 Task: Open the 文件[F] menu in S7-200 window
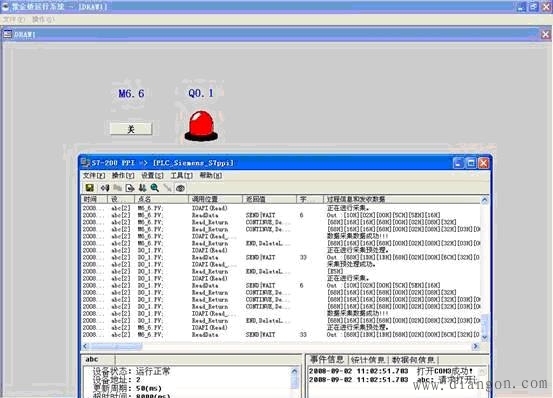click(94, 175)
